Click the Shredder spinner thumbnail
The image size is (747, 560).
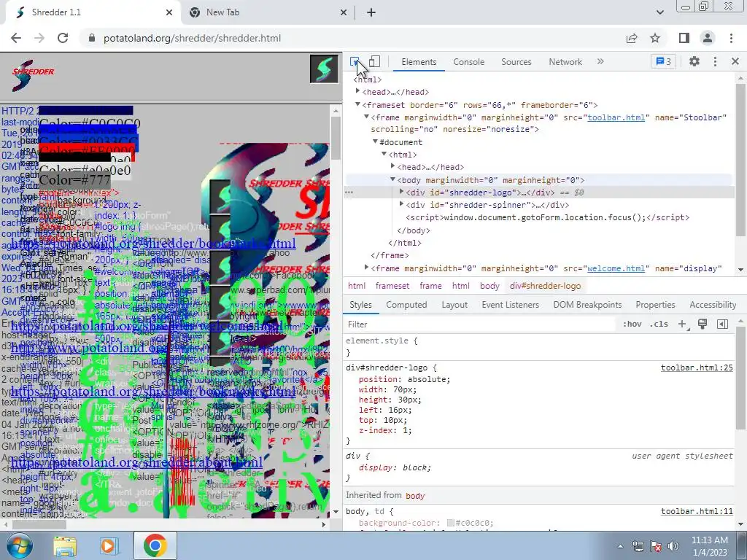point(324,69)
